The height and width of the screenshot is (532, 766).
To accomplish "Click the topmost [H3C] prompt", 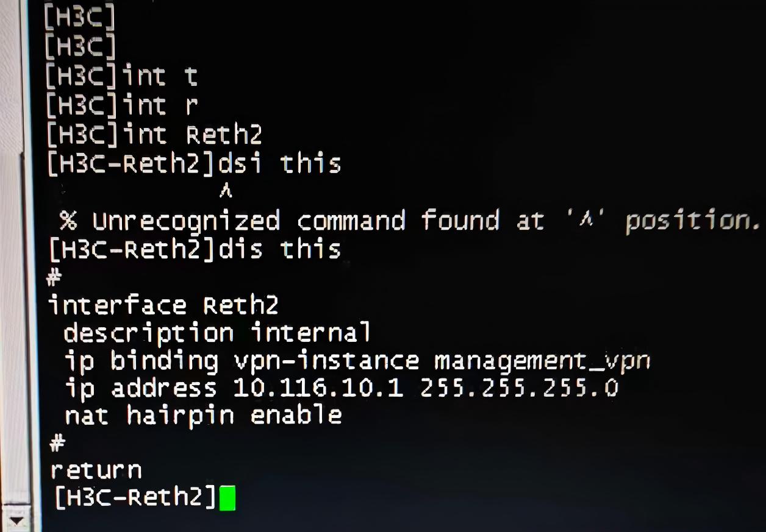I will click(x=79, y=18).
